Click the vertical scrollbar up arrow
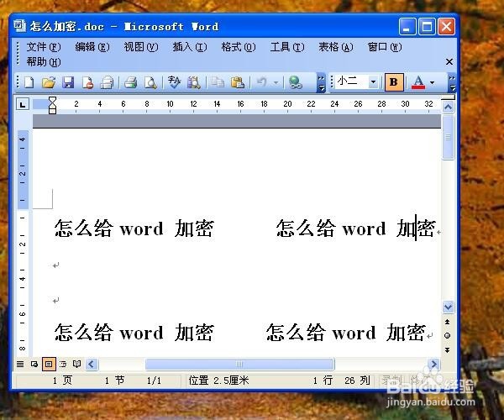 pyautogui.click(x=449, y=107)
